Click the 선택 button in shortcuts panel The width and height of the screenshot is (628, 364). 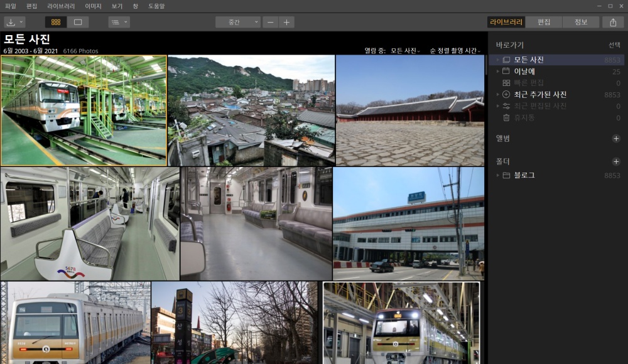(x=614, y=45)
